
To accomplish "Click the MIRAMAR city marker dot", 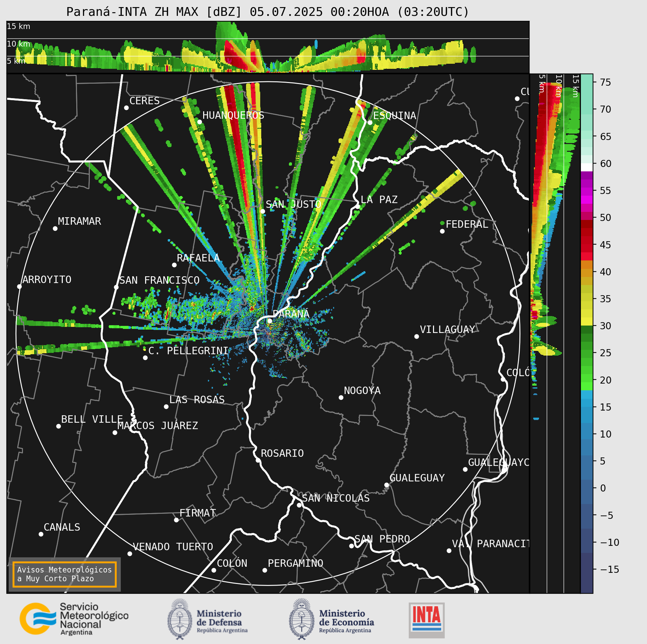I will 55,228.
